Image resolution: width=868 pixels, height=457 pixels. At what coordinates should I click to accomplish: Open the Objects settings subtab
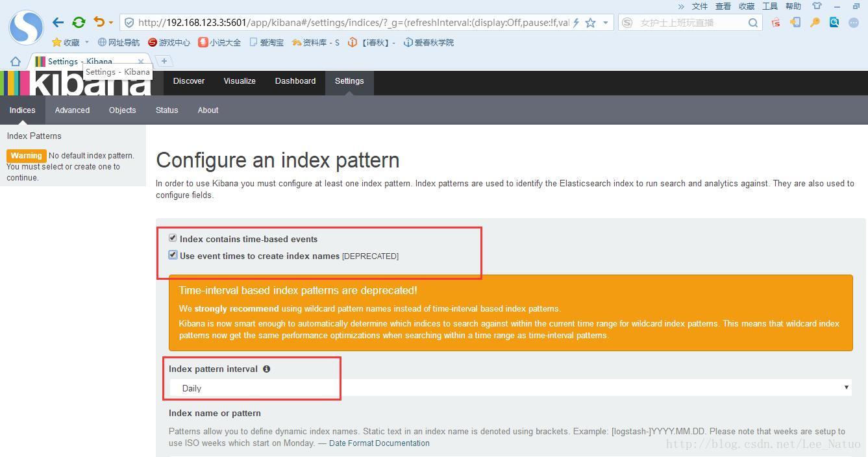tap(123, 110)
